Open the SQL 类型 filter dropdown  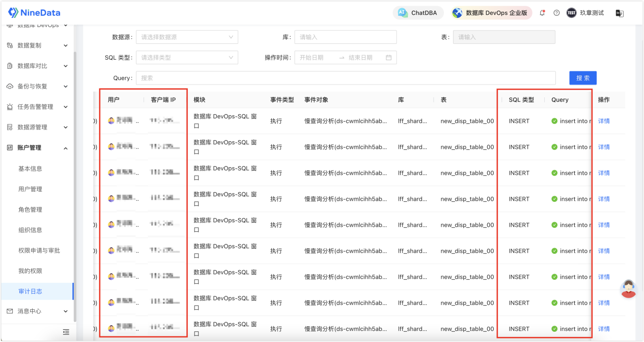pyautogui.click(x=187, y=58)
